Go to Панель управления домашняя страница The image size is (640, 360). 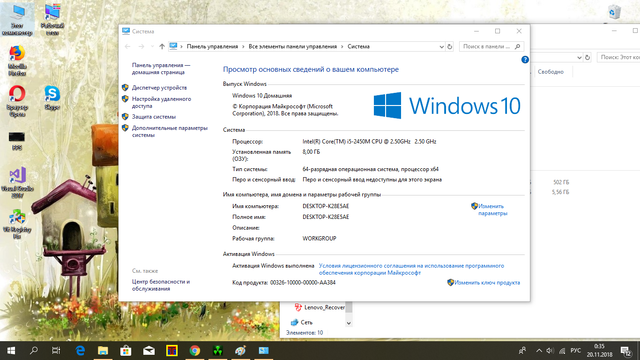[161, 69]
